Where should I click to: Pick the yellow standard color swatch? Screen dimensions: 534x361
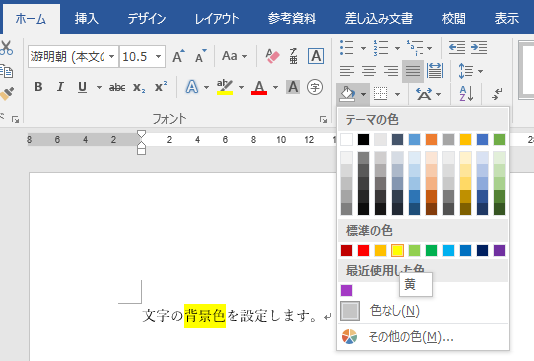click(397, 250)
